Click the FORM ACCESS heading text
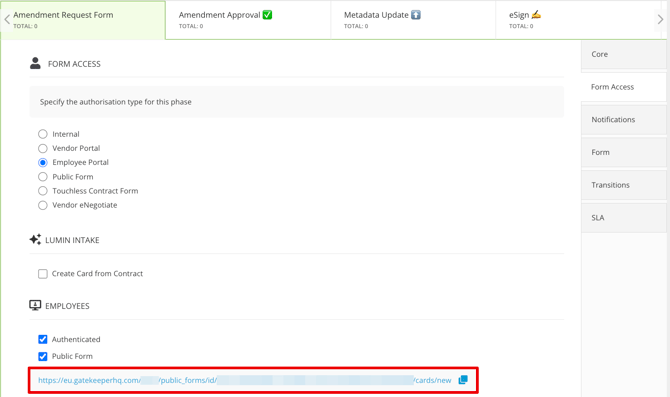Viewport: 670px width, 397px height. point(74,64)
